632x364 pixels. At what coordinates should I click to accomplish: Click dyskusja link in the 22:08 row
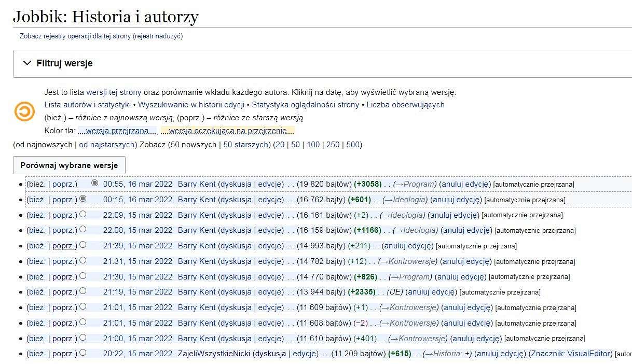pos(235,231)
